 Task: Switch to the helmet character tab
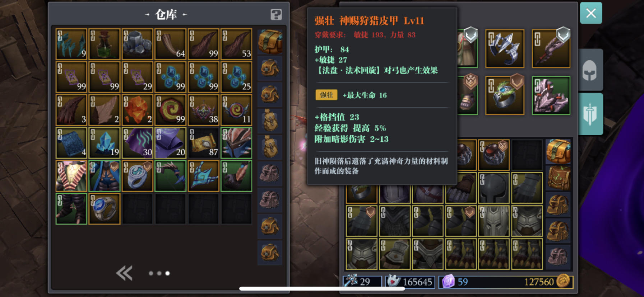click(x=590, y=70)
